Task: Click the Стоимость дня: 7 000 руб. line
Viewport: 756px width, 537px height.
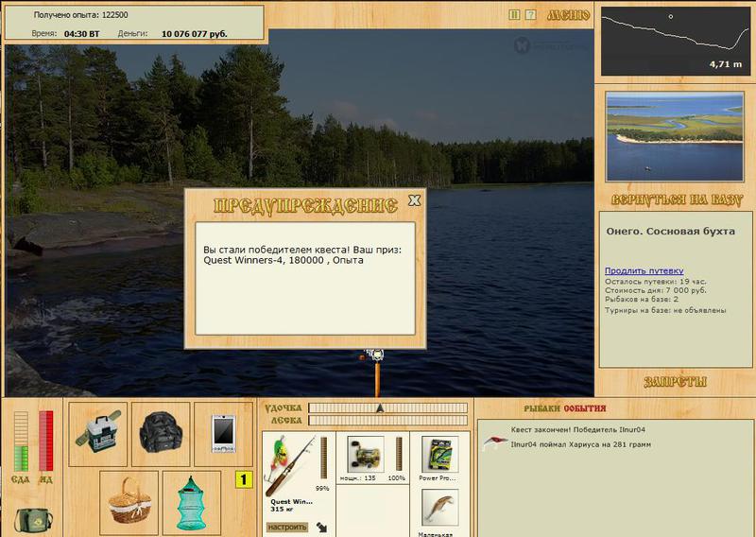Action: click(x=655, y=290)
